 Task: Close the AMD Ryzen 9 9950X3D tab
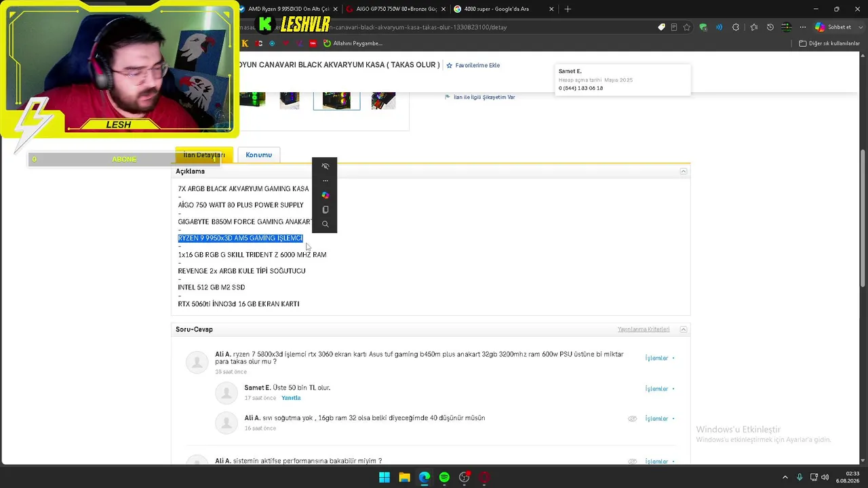tap(335, 9)
